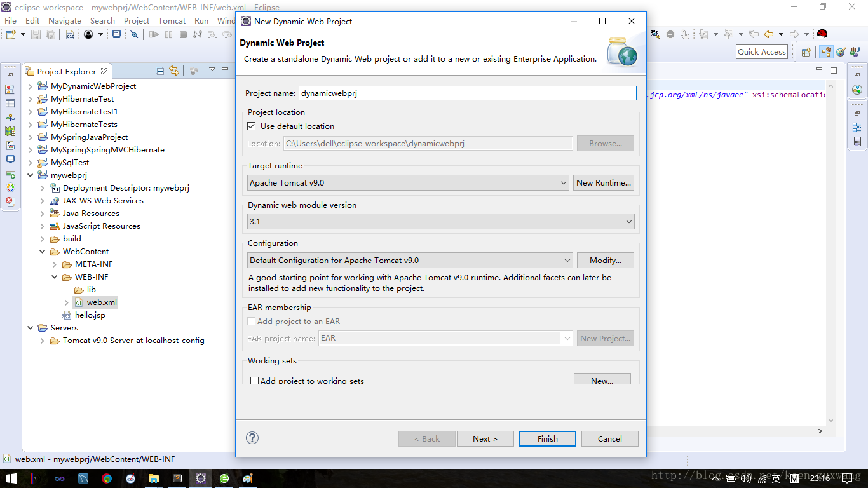Viewport: 868px width, 488px height.
Task: Select the lib folder under WEB-INF
Action: coord(92,289)
